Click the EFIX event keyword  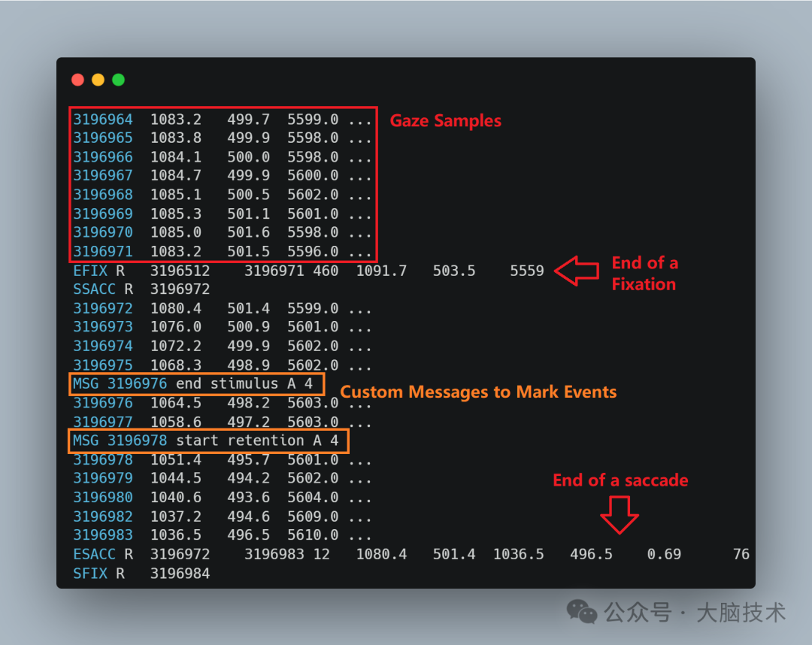90,271
